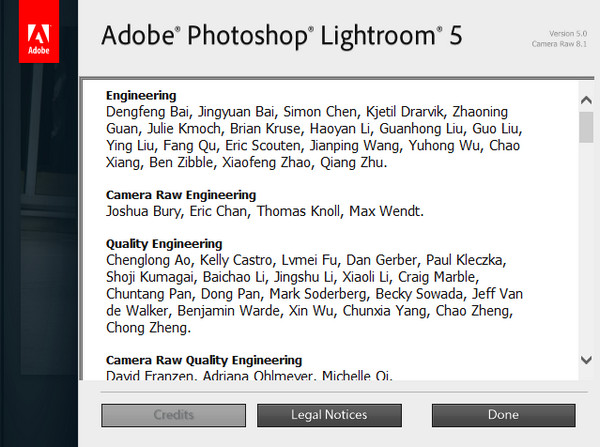This screenshot has height=447, width=600.
Task: Click the Camera Raw Quality Engineering heading
Action: [x=204, y=359]
